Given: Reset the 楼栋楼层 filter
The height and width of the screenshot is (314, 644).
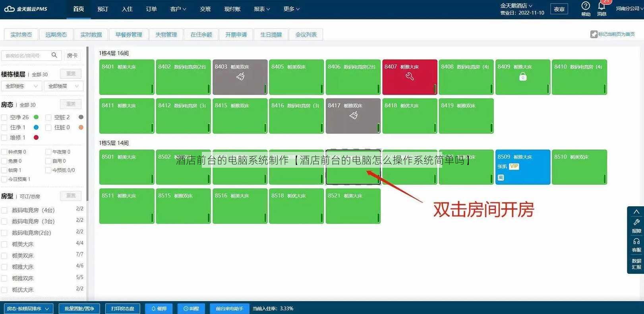Looking at the screenshot, I should tap(71, 74).
